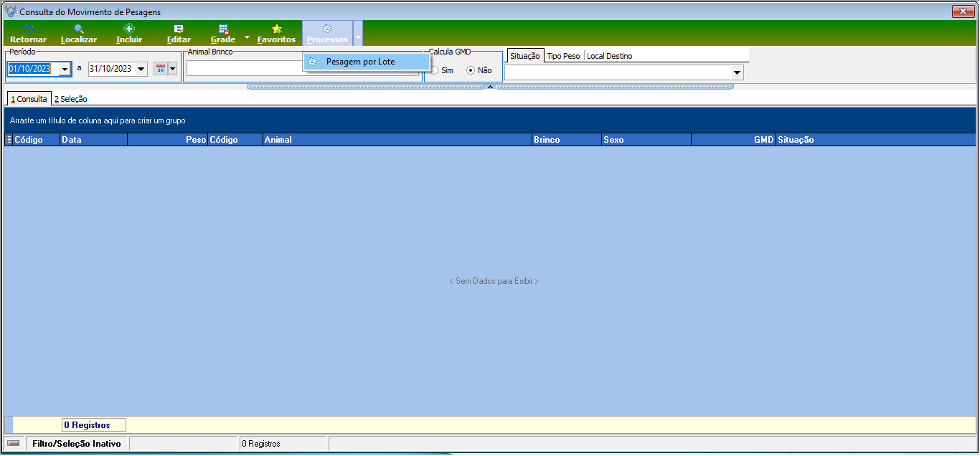Close the Consulta do Movimento de Pesagens window
980x456 pixels.
961,11
